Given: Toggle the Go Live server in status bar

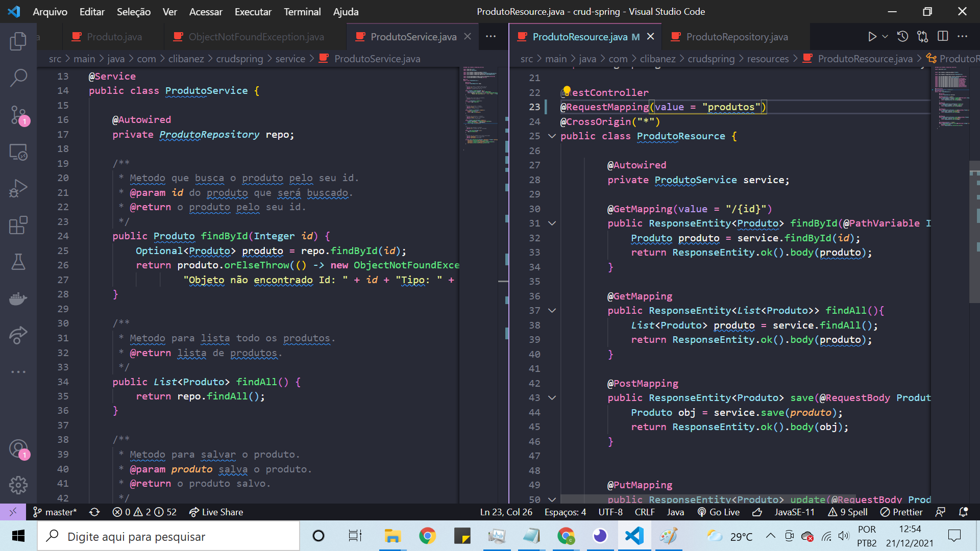Looking at the screenshot, I should pos(718,512).
